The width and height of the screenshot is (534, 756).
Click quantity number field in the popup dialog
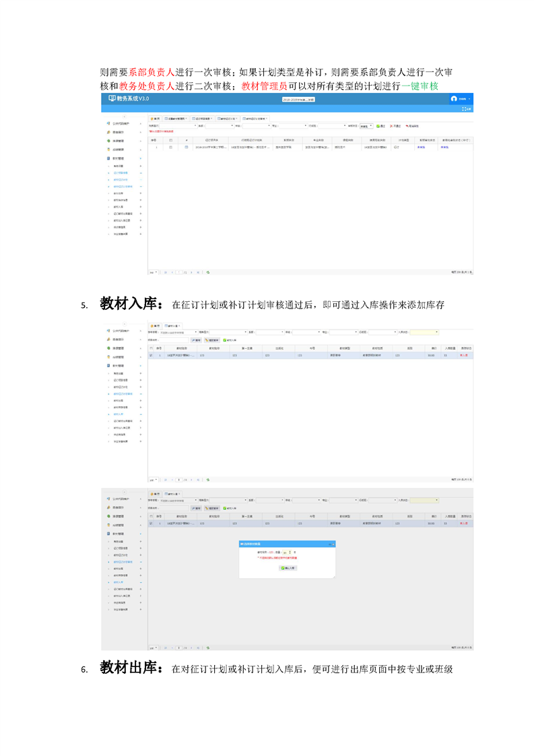click(x=286, y=552)
